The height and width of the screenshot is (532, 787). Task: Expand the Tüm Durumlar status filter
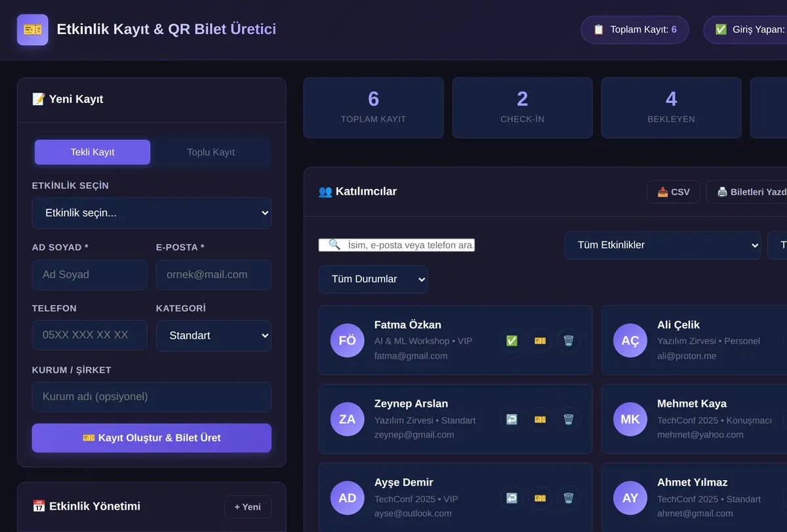(x=373, y=279)
